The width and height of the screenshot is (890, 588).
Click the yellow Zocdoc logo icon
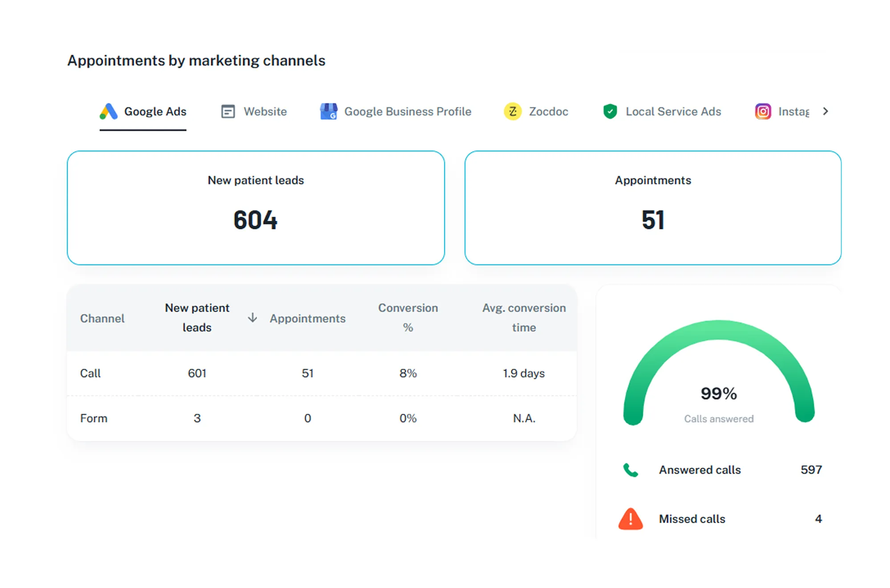(x=513, y=111)
